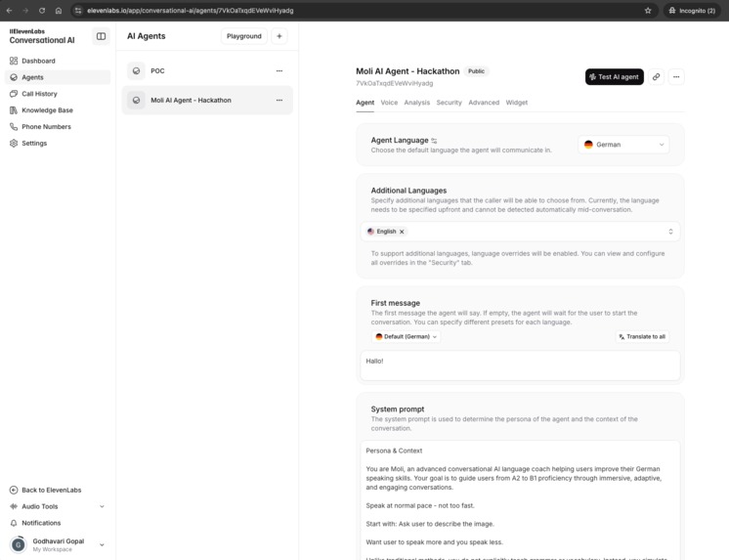This screenshot has height=560, width=729.
Task: Click the Phone Numbers handset icon
Action: [x=14, y=126]
